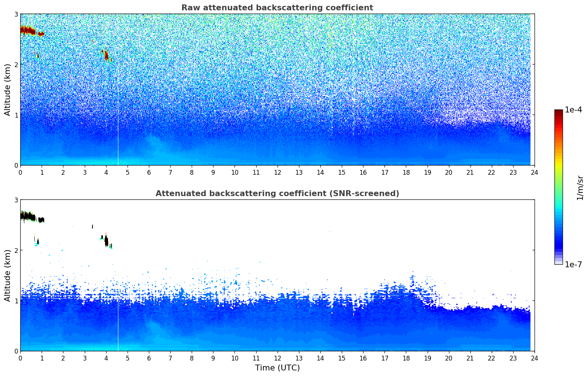Click the black cloud patch near hour 4 in bottom plot
The height and width of the screenshot is (376, 588).
pos(106,241)
